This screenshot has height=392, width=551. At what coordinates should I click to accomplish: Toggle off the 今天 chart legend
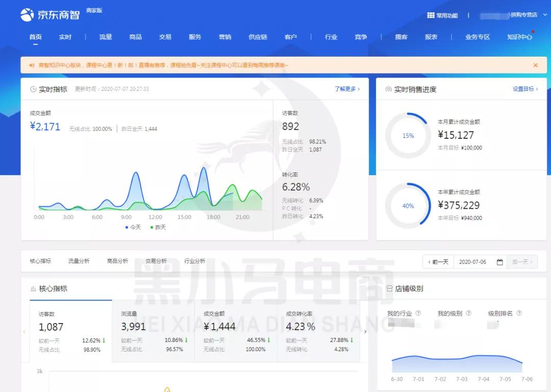(x=134, y=227)
